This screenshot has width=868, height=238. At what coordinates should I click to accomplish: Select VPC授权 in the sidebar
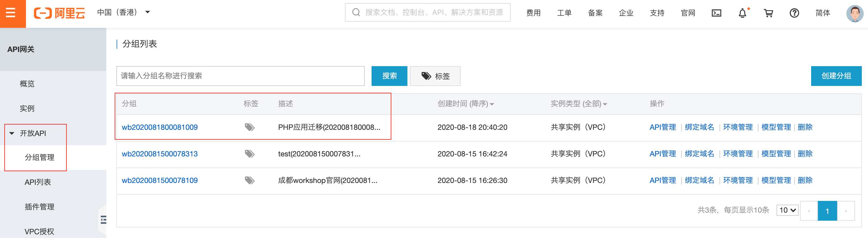click(x=40, y=231)
